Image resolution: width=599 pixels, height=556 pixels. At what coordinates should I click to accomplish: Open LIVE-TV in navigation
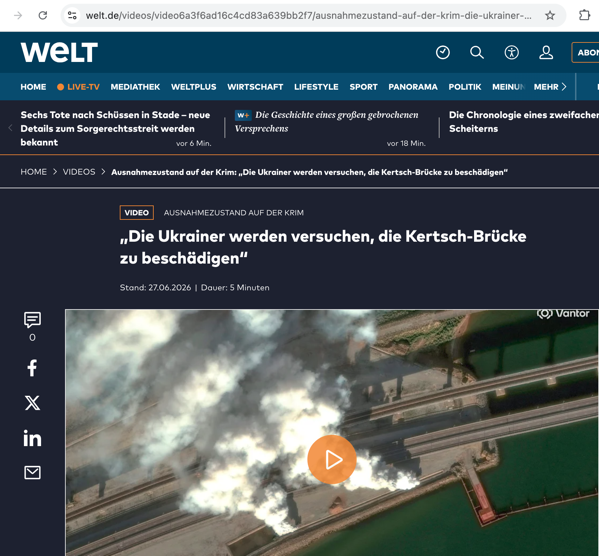coord(78,87)
